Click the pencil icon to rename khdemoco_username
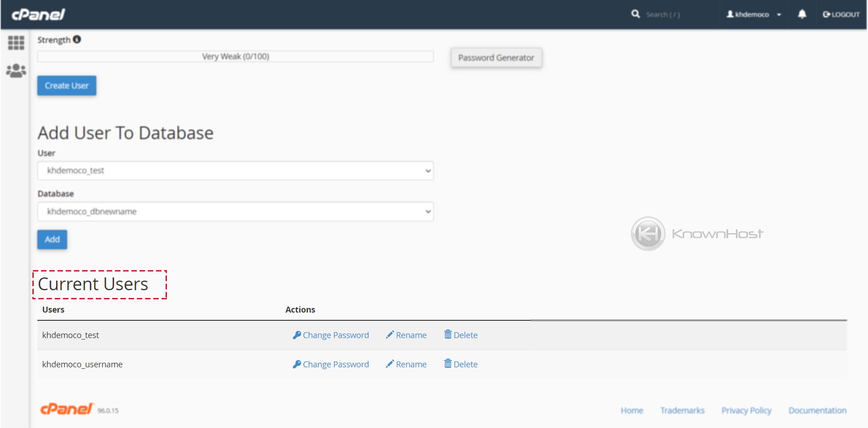 pyautogui.click(x=390, y=364)
